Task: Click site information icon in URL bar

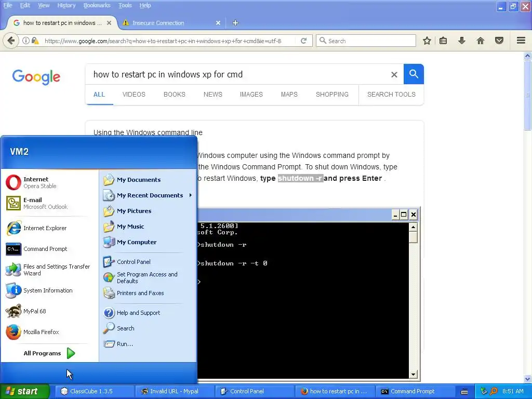Action: coord(26,41)
